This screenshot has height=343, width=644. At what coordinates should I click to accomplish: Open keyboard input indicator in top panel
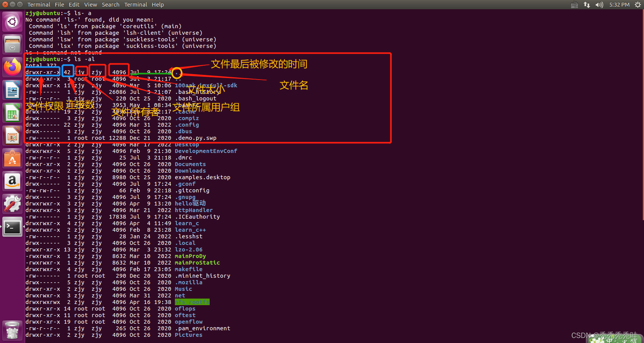tap(575, 5)
